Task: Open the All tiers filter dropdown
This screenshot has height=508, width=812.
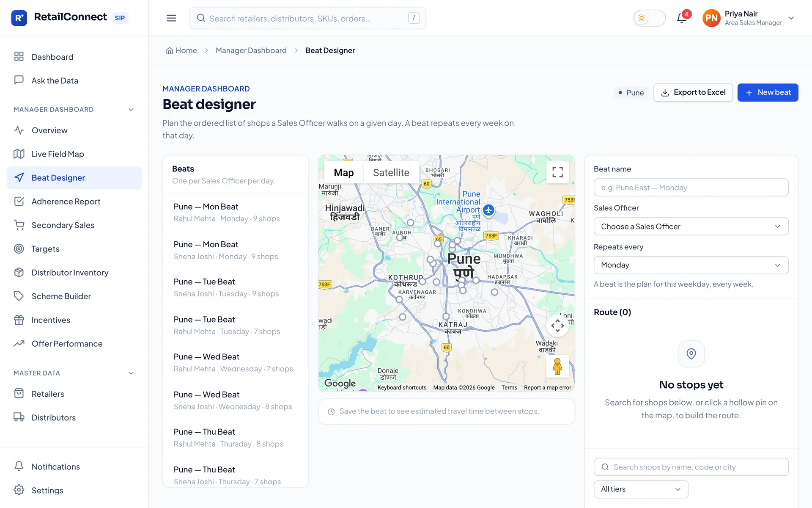Action: pyautogui.click(x=641, y=489)
